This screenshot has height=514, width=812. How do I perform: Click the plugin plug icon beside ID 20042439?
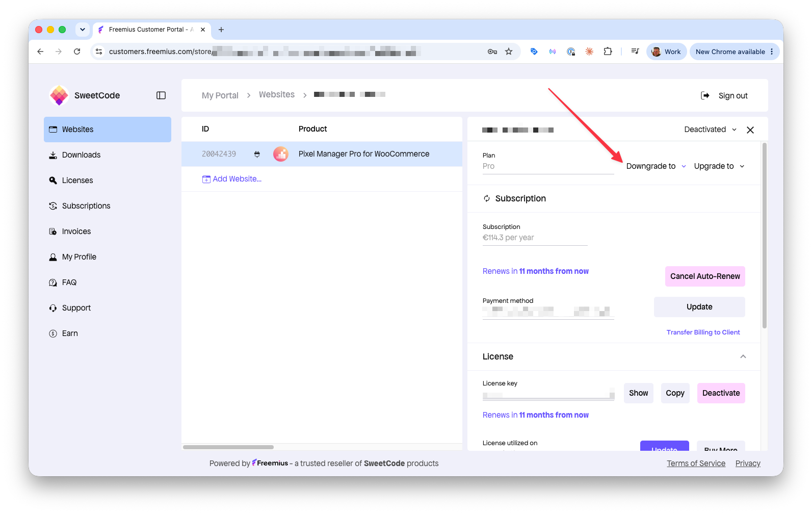point(257,154)
